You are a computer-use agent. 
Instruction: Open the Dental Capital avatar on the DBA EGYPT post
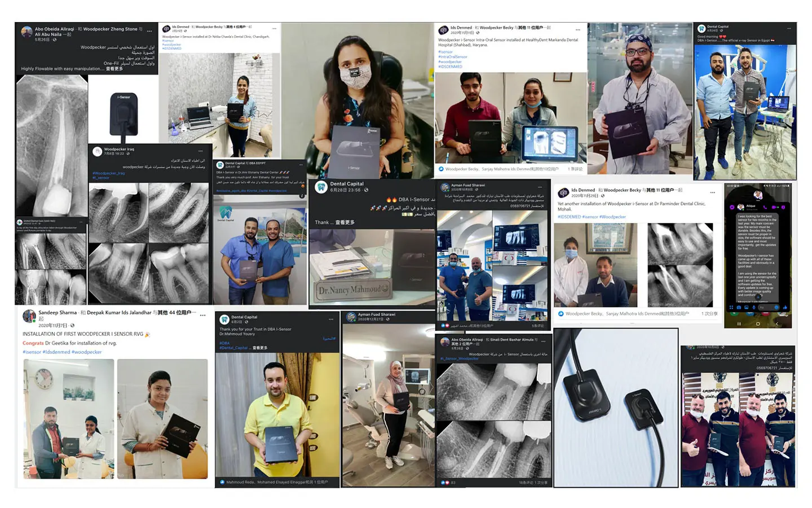pos(220,164)
